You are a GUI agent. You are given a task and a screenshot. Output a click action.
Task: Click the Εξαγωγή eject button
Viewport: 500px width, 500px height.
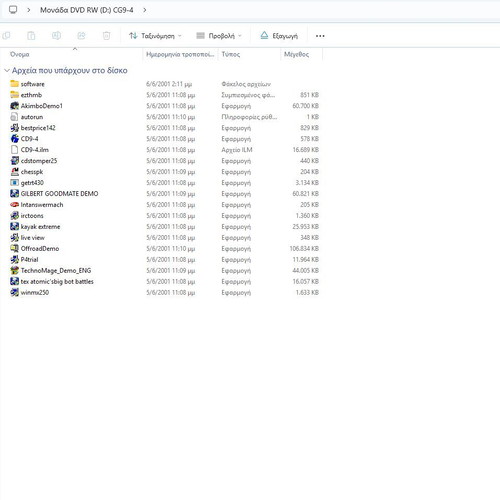click(x=279, y=36)
